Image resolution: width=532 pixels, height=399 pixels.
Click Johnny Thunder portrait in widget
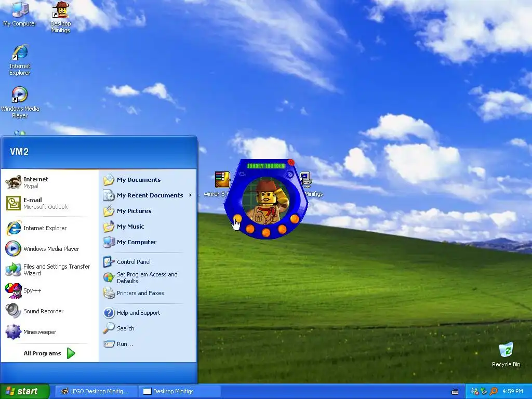click(x=267, y=201)
